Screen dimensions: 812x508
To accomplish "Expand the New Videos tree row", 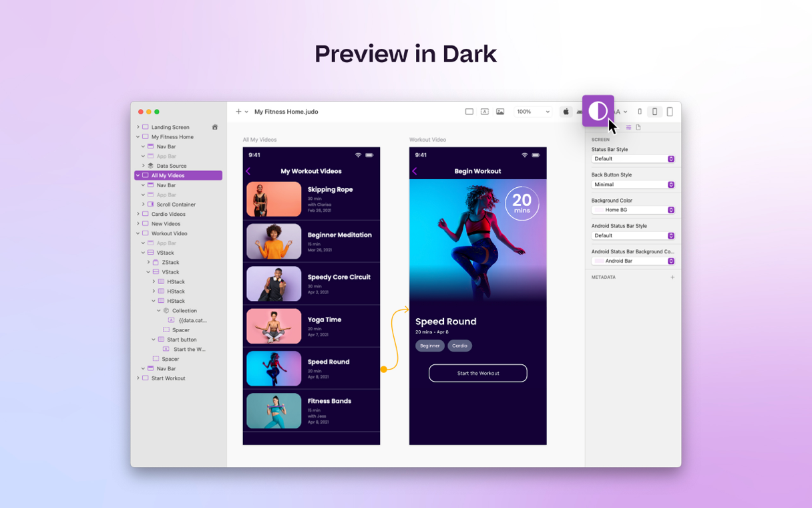I will (138, 224).
